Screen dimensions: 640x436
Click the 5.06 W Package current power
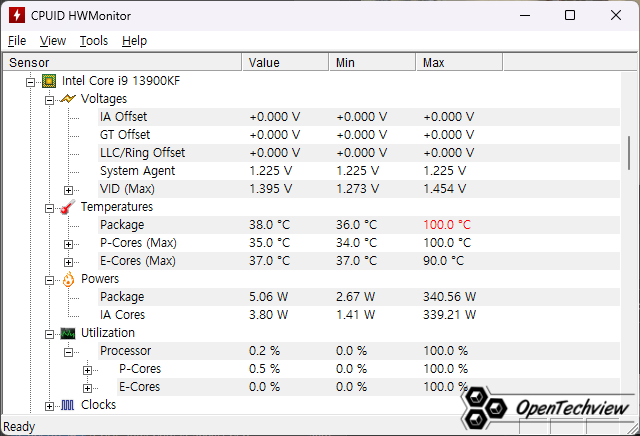click(x=269, y=297)
